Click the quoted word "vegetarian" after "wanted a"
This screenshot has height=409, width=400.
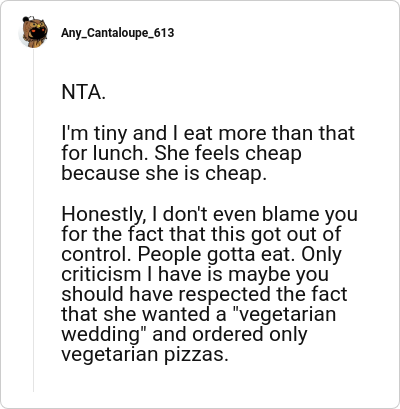[286, 315]
